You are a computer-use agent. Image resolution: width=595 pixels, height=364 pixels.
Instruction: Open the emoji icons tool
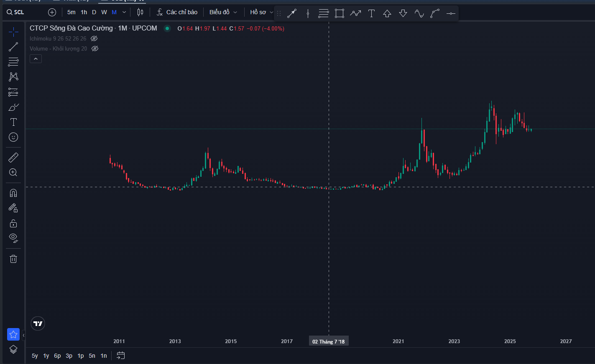coord(13,137)
